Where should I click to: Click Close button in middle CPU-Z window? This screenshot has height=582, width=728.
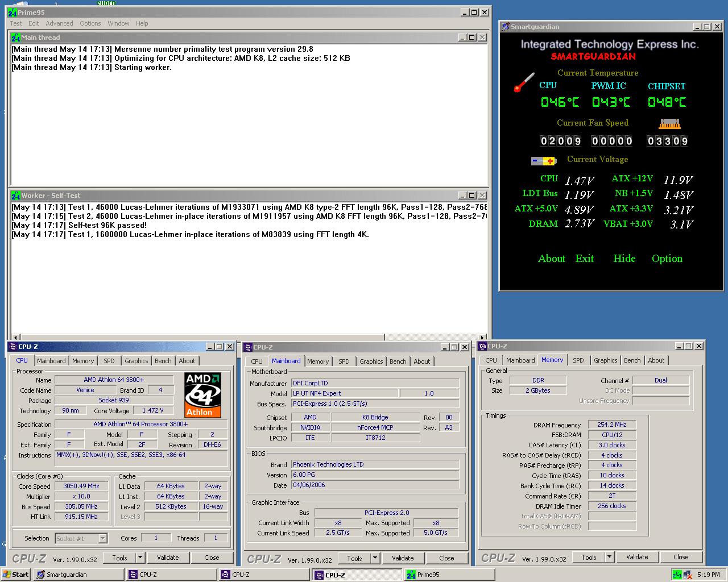click(446, 558)
